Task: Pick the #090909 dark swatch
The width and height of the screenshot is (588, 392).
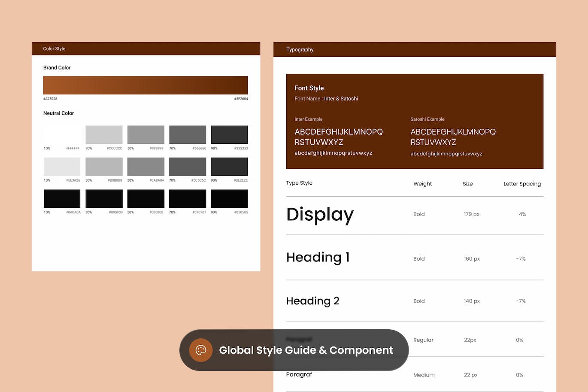Action: pyautogui.click(x=104, y=199)
